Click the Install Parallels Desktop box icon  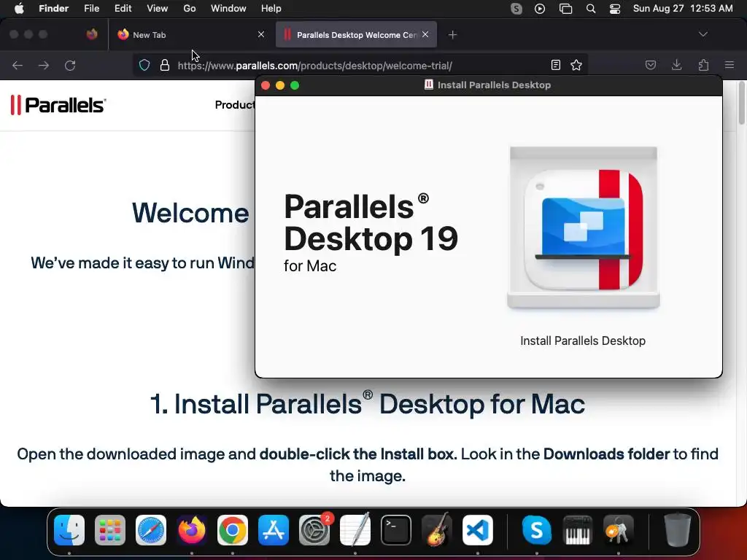pyautogui.click(x=584, y=227)
